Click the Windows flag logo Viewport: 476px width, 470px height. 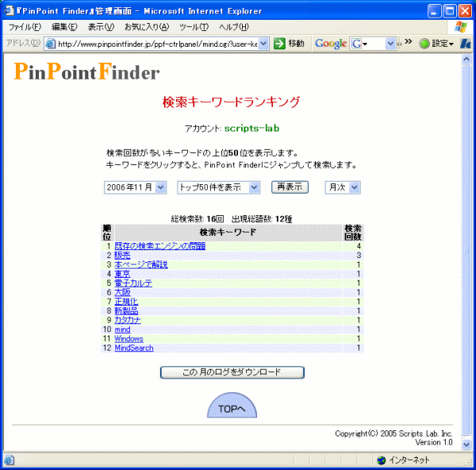tap(460, 27)
